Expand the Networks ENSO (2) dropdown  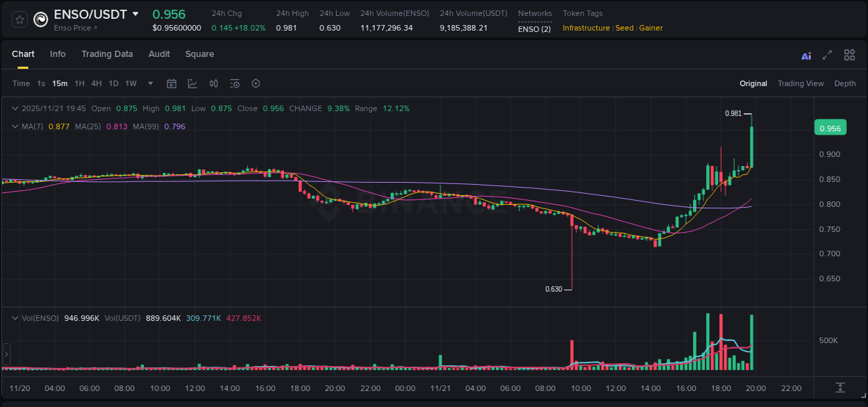pyautogui.click(x=535, y=29)
